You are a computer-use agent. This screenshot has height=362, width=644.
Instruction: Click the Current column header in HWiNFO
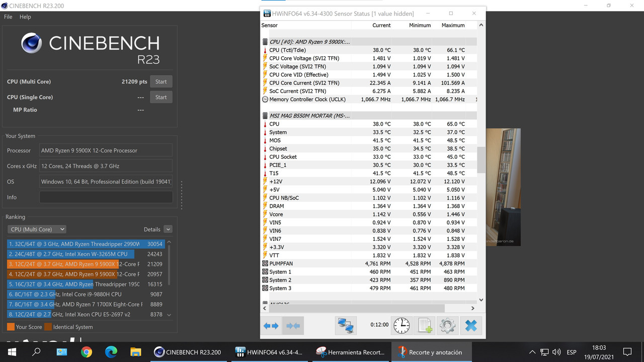click(381, 25)
